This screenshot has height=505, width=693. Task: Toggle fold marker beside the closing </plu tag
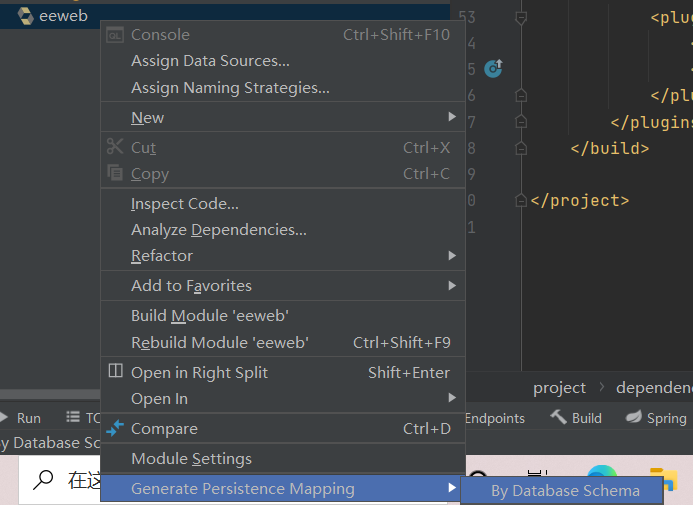coord(521,95)
